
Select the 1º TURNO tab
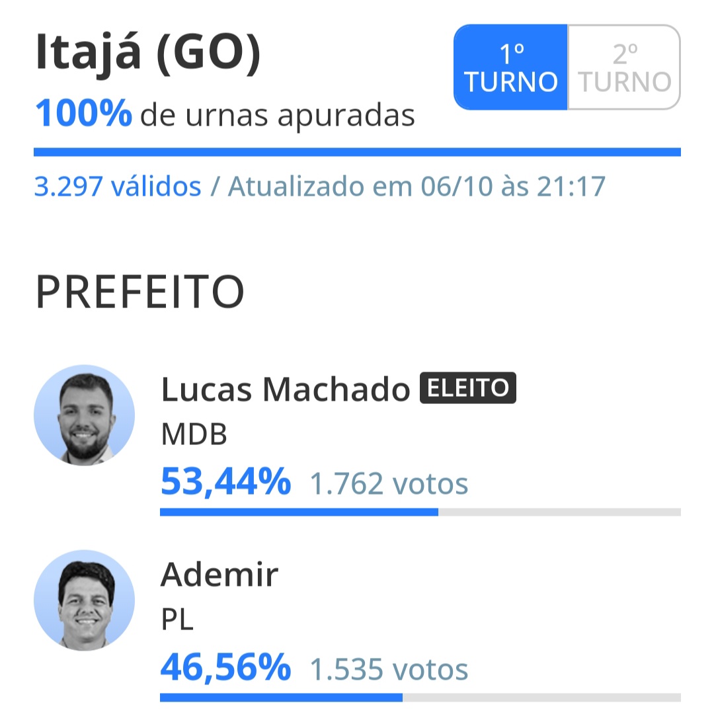coord(510,67)
